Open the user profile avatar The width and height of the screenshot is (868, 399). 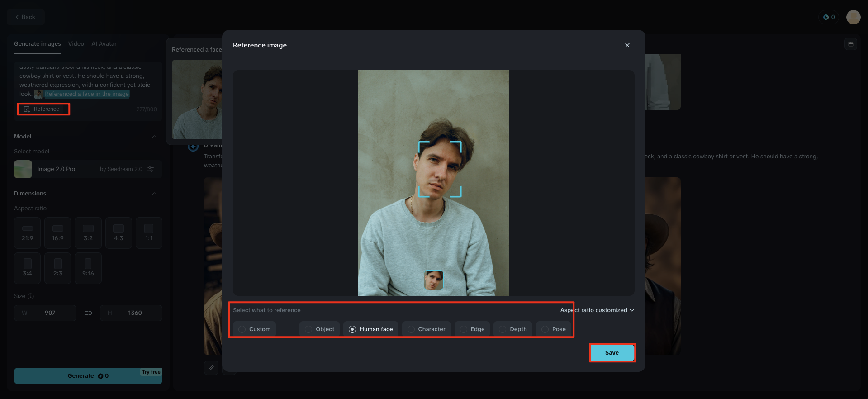[854, 17]
